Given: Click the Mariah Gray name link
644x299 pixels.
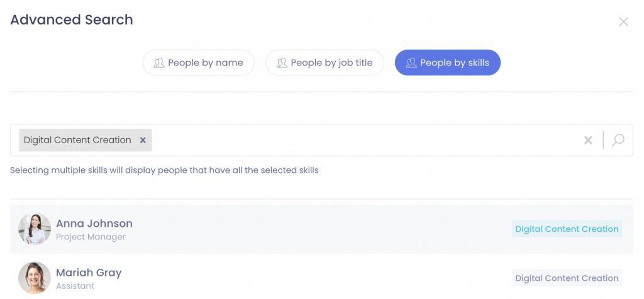Looking at the screenshot, I should click(x=89, y=273).
